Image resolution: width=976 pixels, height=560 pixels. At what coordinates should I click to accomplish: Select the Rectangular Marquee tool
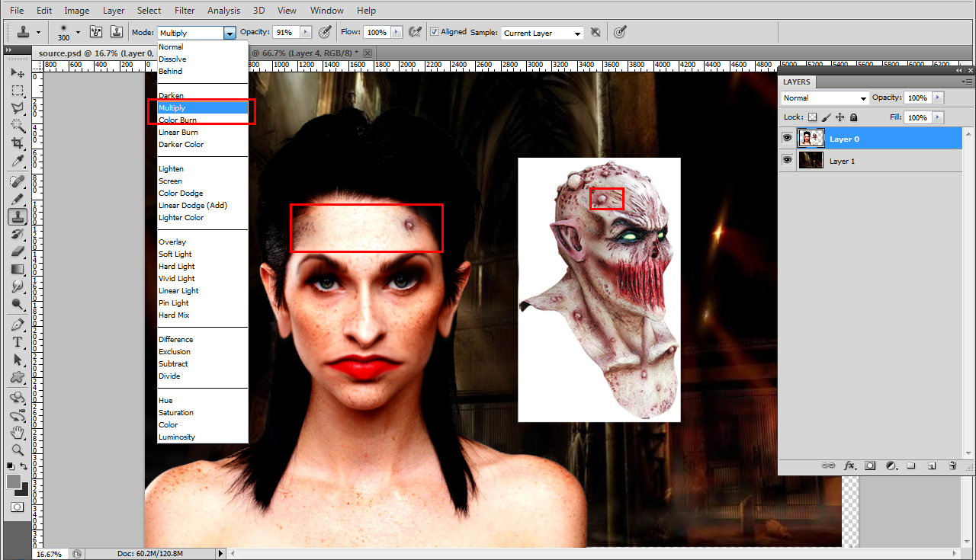[x=18, y=91]
